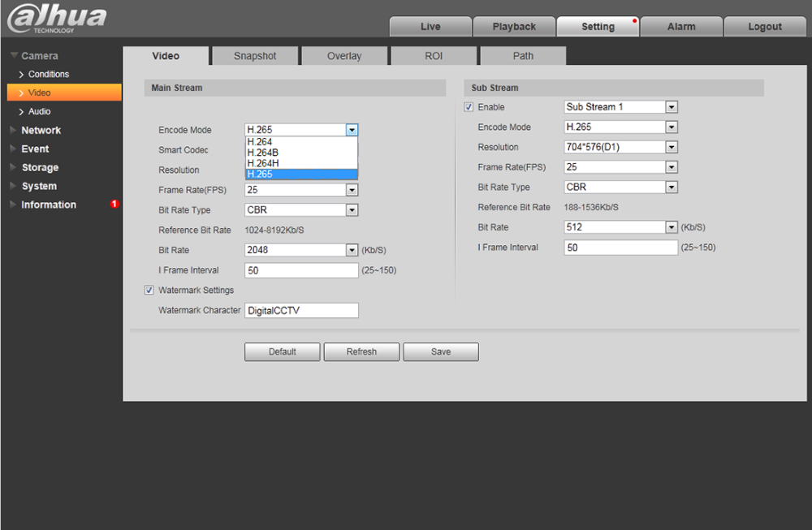Open Conditions under Camera menu
This screenshot has height=530, width=812.
(x=49, y=75)
